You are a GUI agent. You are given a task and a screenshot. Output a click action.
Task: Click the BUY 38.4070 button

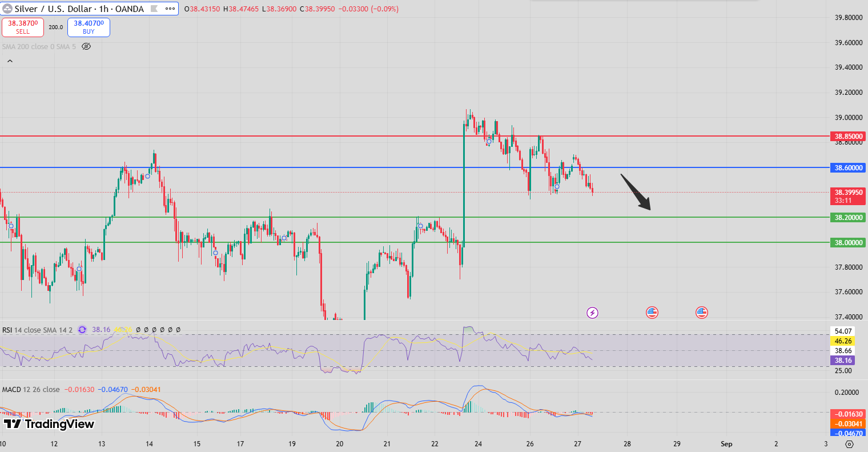click(x=89, y=27)
